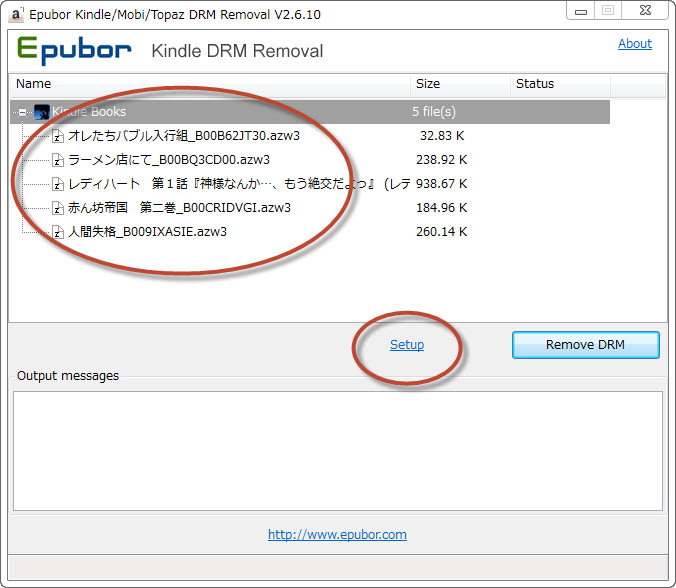Click inside the Output messages box

338,451
